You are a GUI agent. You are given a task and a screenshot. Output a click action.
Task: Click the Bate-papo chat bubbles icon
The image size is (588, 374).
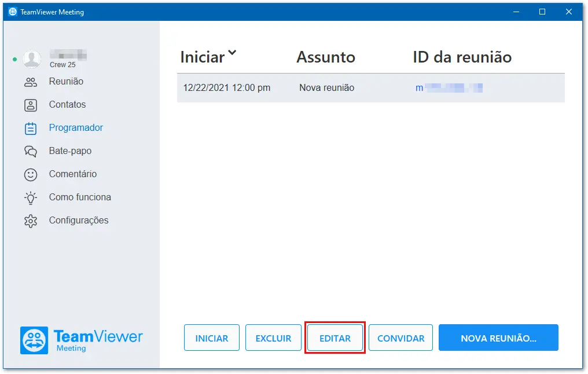(x=31, y=152)
